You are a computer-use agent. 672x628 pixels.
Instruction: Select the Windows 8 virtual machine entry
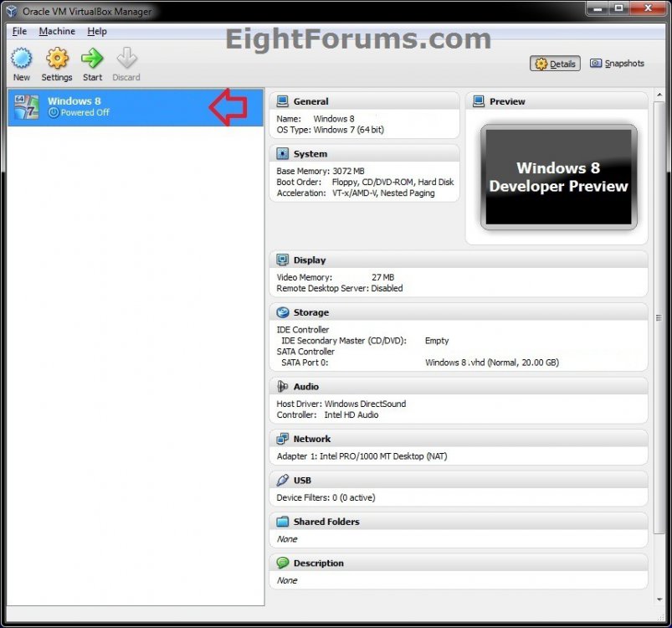click(x=136, y=107)
